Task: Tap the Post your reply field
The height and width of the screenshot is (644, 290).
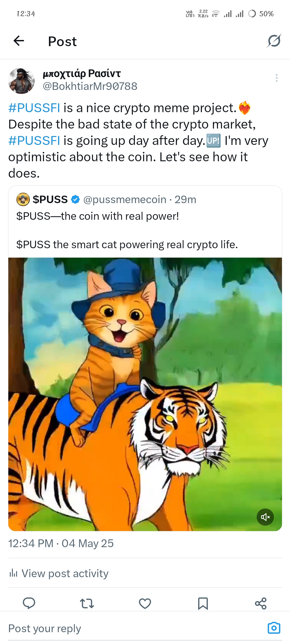Action: (134, 628)
